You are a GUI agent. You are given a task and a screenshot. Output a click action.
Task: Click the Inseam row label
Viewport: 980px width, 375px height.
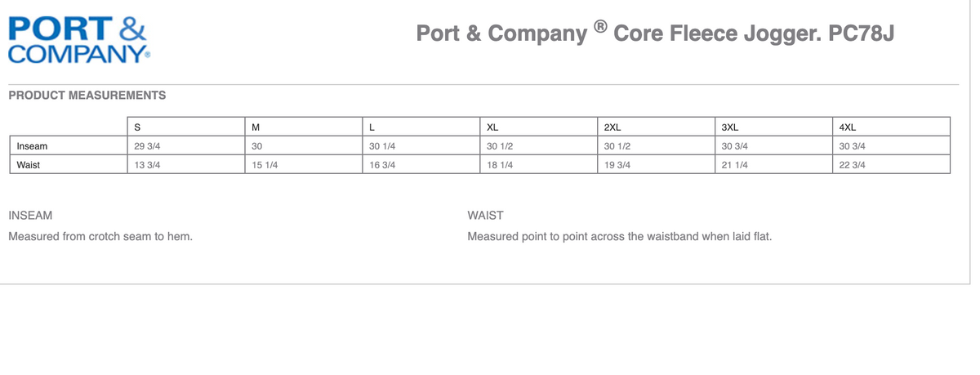32,146
